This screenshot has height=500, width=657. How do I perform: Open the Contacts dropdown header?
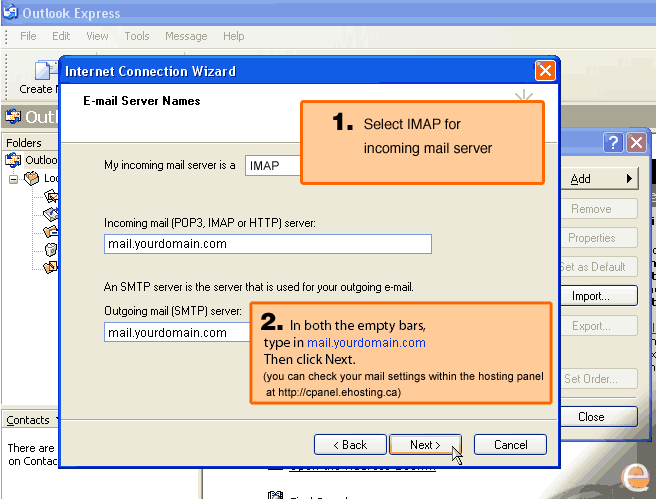[x=31, y=420]
